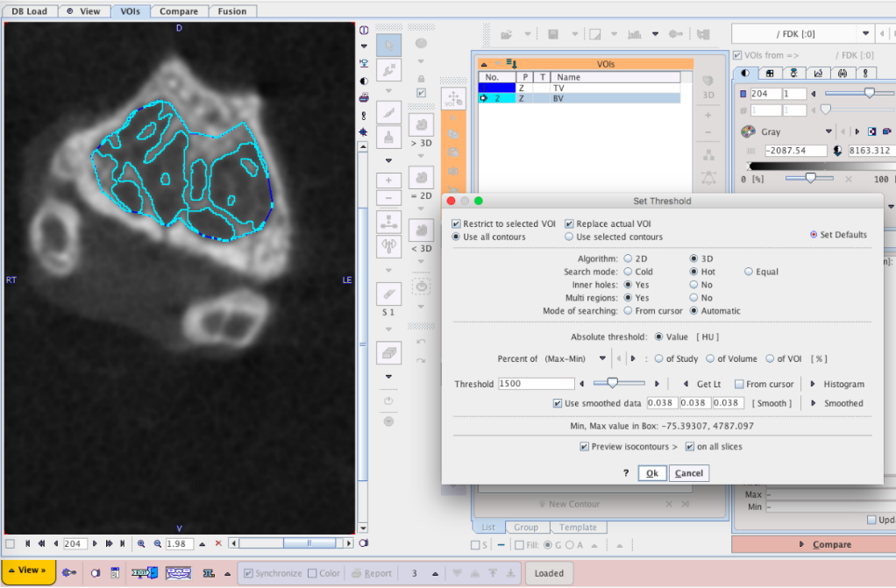Image resolution: width=896 pixels, height=588 pixels.
Task: Open the FDK study selector dropdown
Action: pyautogui.click(x=866, y=33)
